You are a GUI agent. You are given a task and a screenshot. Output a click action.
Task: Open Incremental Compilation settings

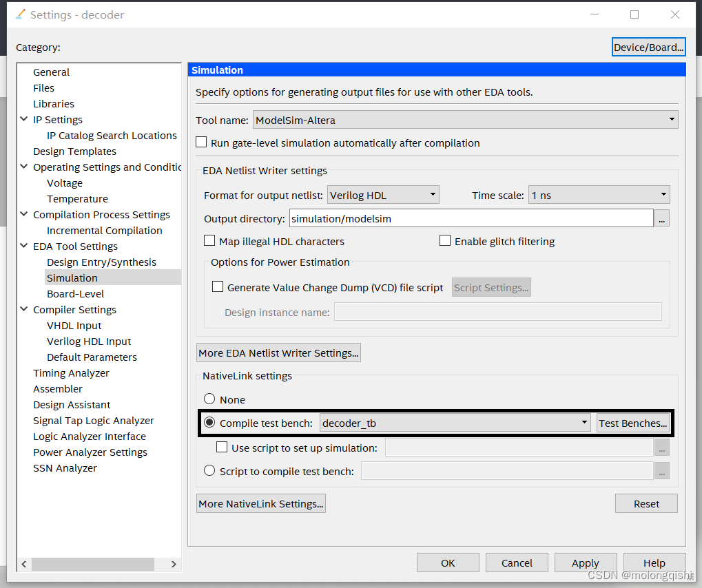104,231
